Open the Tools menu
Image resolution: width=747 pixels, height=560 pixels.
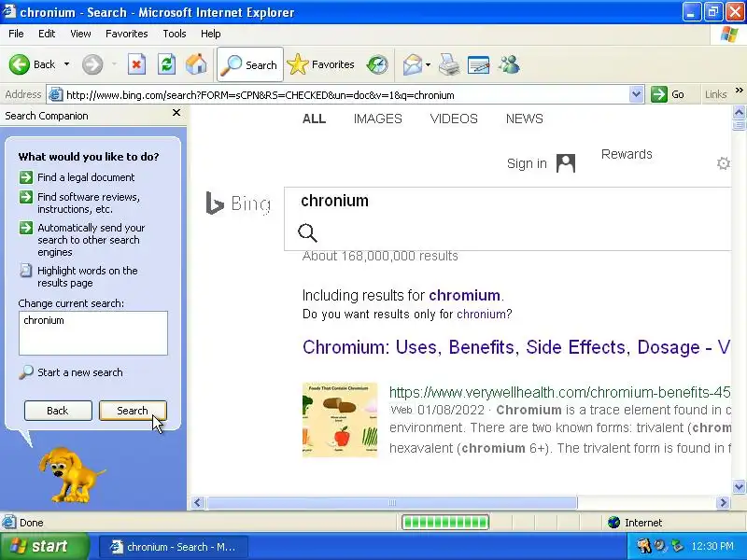tap(175, 34)
